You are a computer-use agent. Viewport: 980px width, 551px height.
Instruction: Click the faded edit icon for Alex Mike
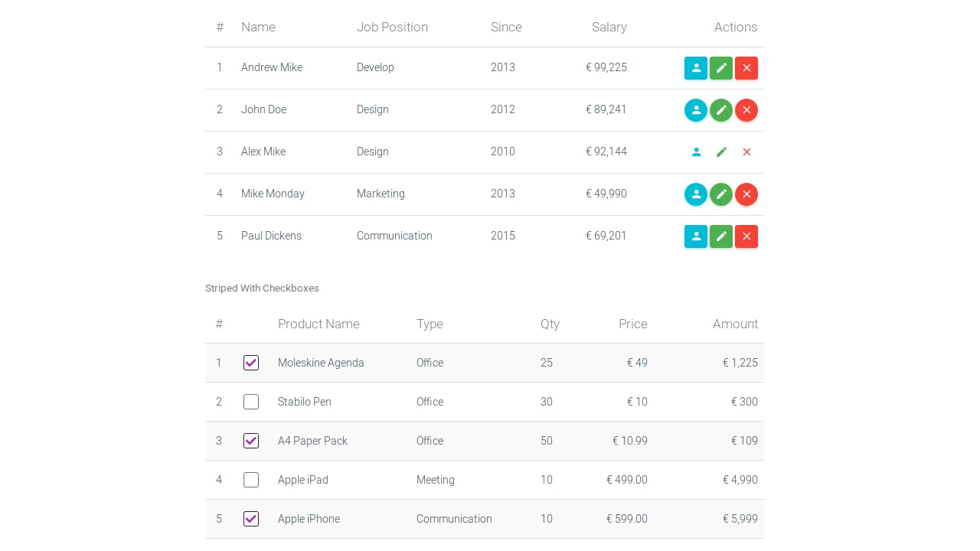pyautogui.click(x=720, y=152)
